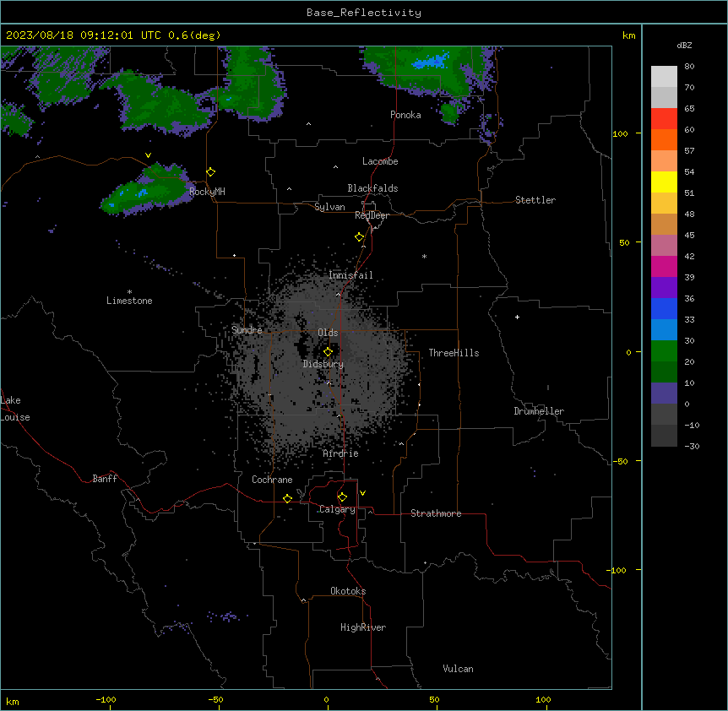This screenshot has height=711, width=728.
Task: Click the 65 value in dBZ legend
Action: (x=689, y=109)
